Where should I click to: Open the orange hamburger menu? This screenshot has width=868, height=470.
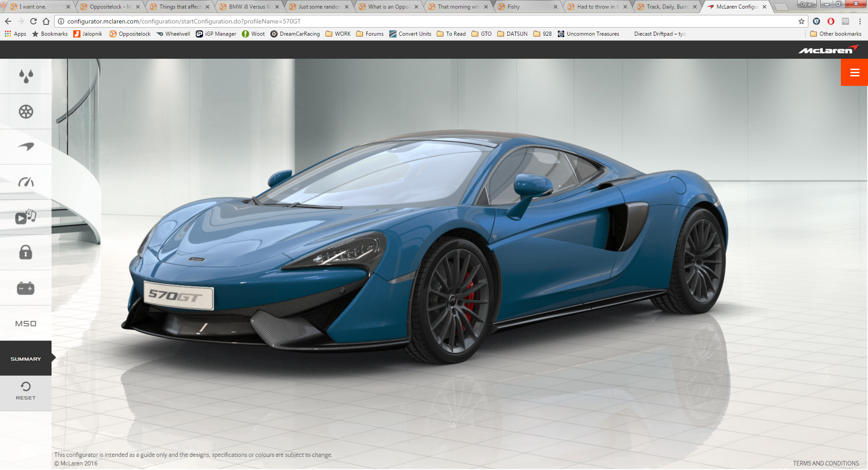click(x=854, y=72)
